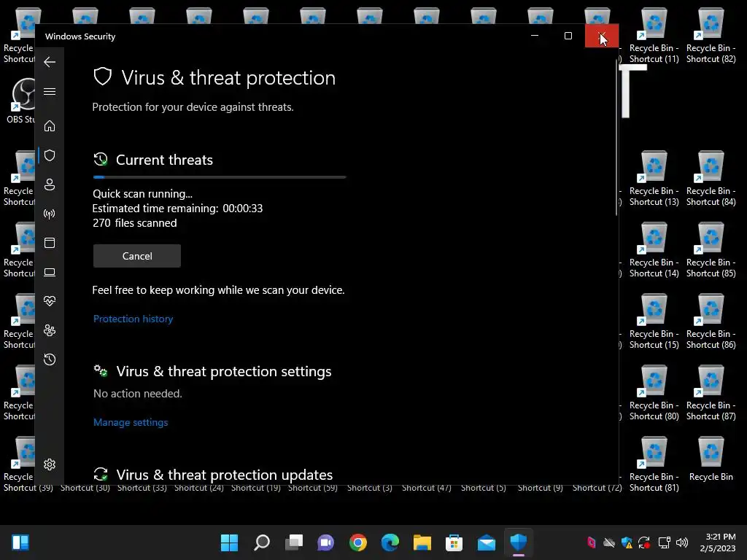The width and height of the screenshot is (747, 560).
Task: Click Windows Security warning tray icon
Action: 627,542
